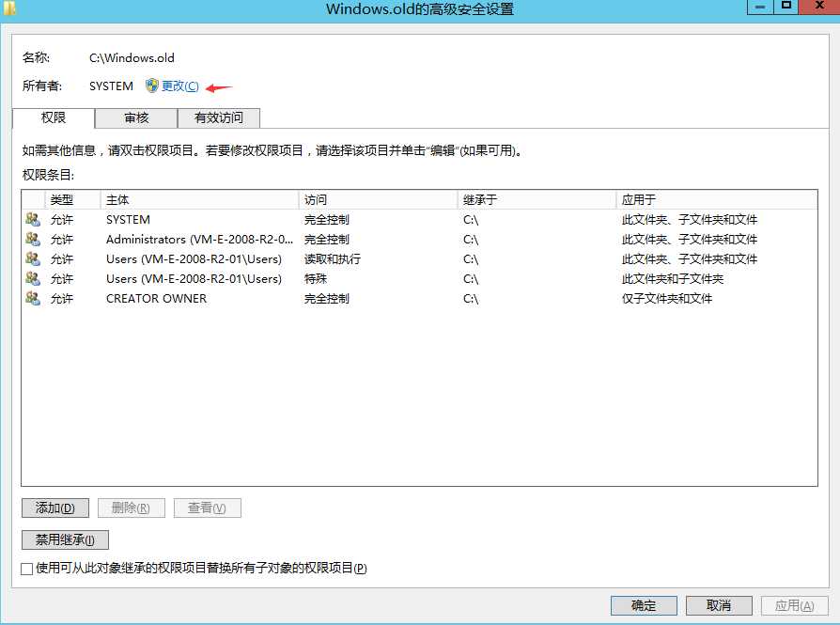Sort by the 类型 column header

click(x=73, y=200)
